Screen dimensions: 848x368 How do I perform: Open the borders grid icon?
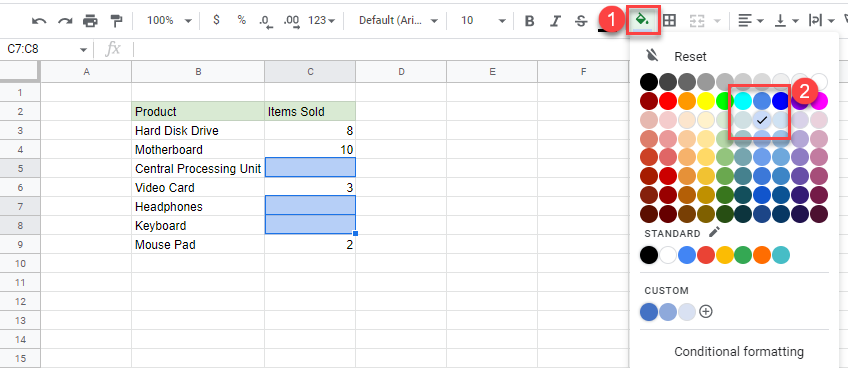pos(670,21)
